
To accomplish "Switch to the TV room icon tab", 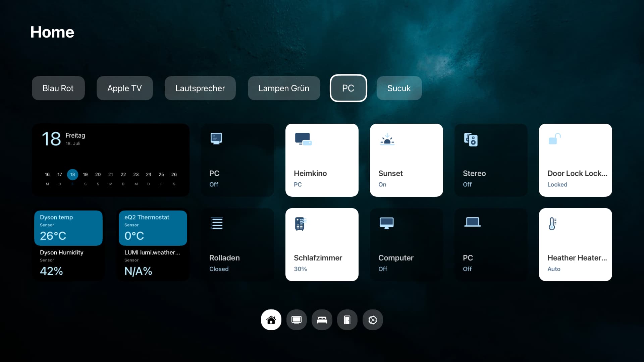I will (x=297, y=320).
